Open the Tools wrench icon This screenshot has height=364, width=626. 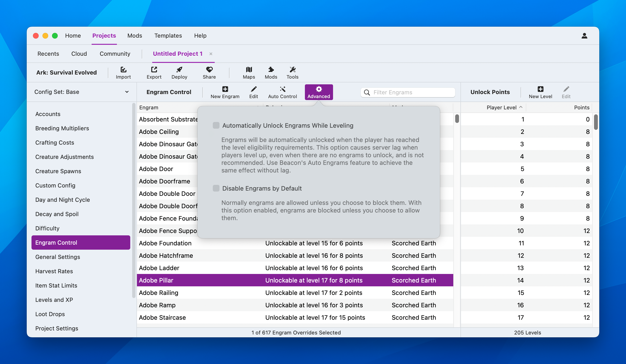292,70
